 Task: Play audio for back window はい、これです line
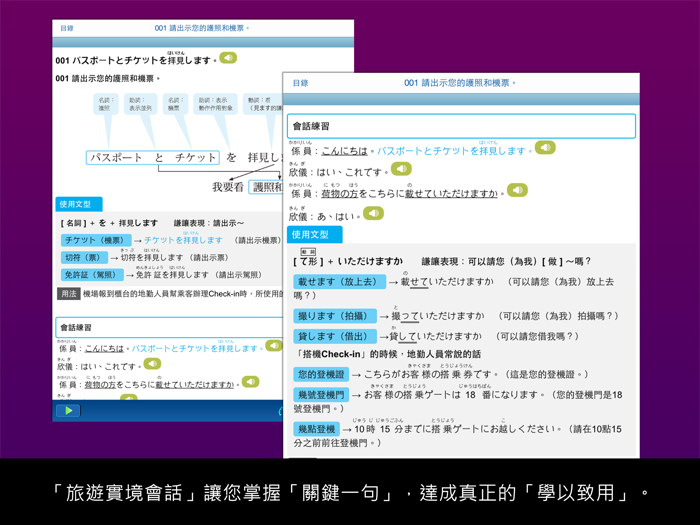point(152,363)
